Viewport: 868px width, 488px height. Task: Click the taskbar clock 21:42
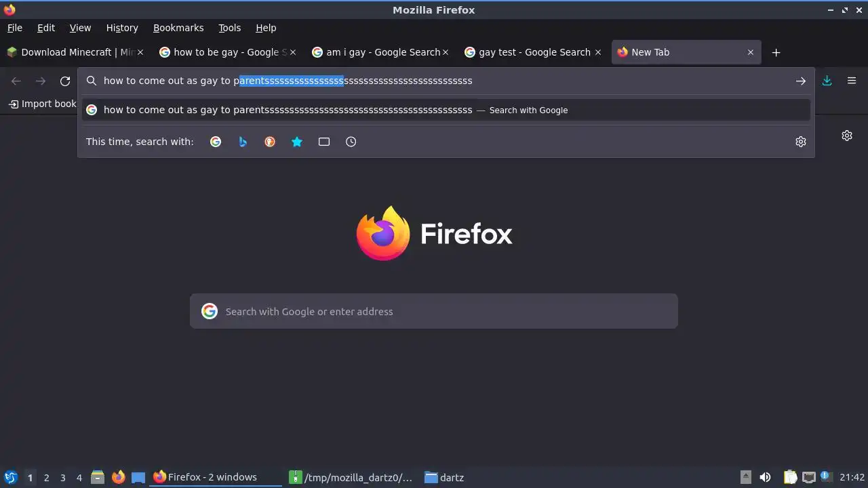pos(852,477)
